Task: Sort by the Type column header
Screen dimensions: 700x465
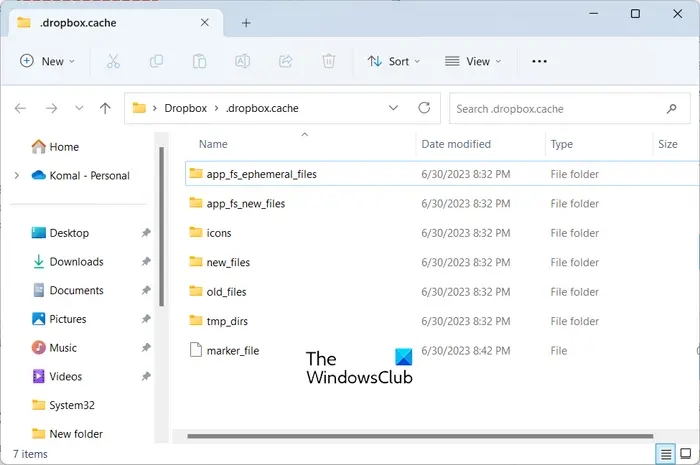Action: [x=599, y=144]
